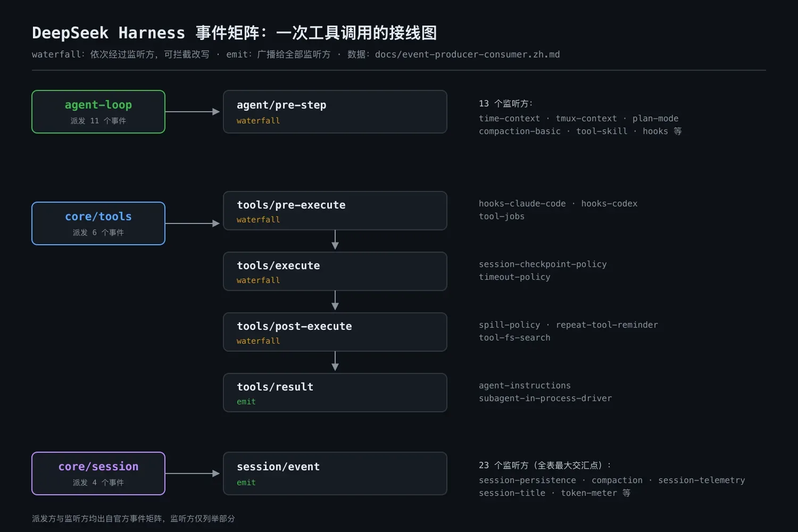
Task: Click the '派发 11 个事件' subtitle
Action: click(x=98, y=121)
